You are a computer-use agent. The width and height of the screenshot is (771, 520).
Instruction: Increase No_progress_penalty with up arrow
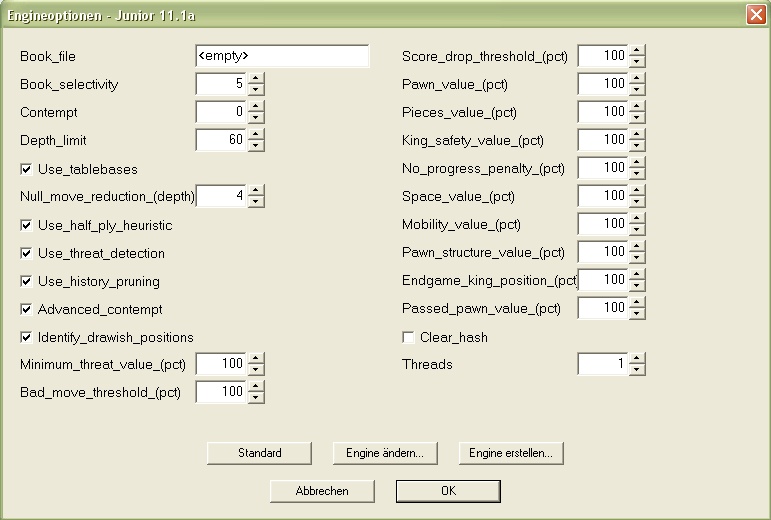click(637, 162)
